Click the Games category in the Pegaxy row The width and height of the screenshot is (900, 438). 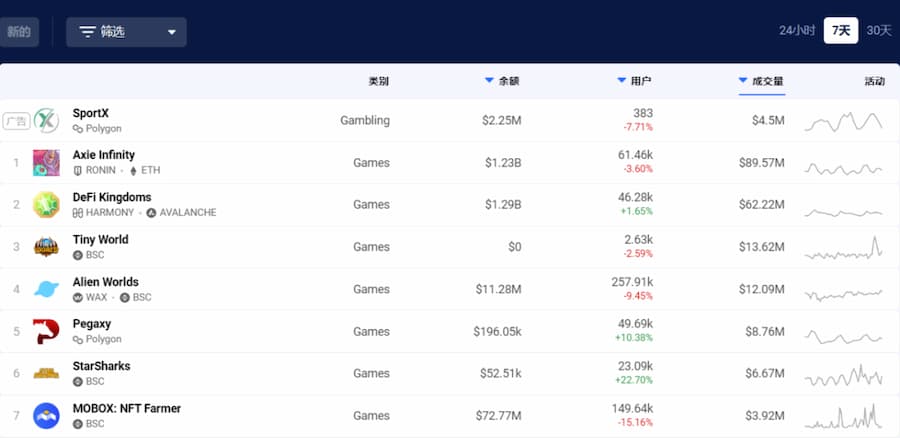371,332
